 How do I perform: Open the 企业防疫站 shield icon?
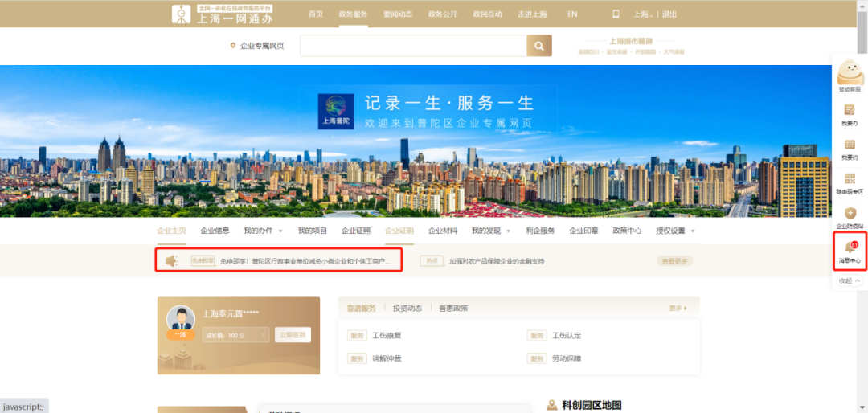point(850,213)
